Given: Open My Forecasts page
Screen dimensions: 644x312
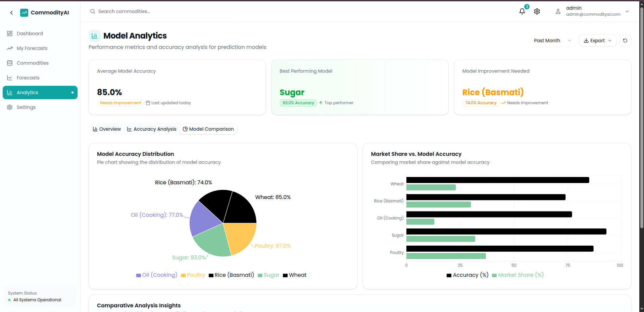Looking at the screenshot, I should click(x=40, y=48).
